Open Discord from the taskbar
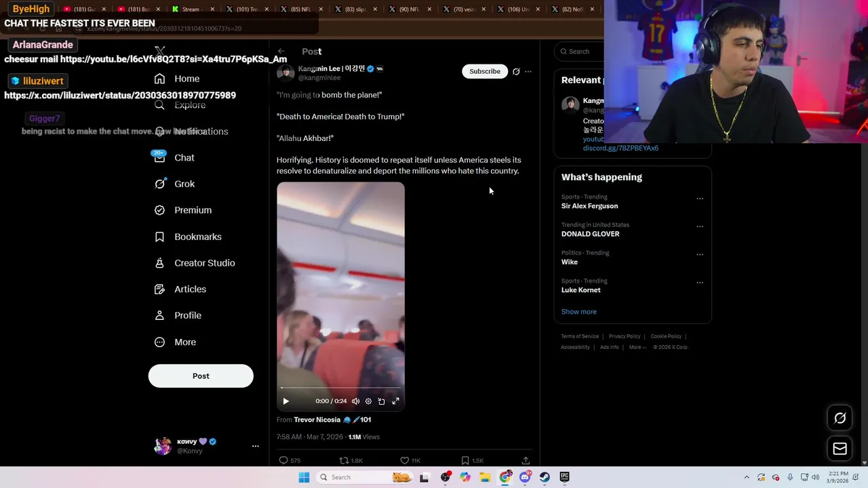868x488 pixels. click(x=525, y=477)
